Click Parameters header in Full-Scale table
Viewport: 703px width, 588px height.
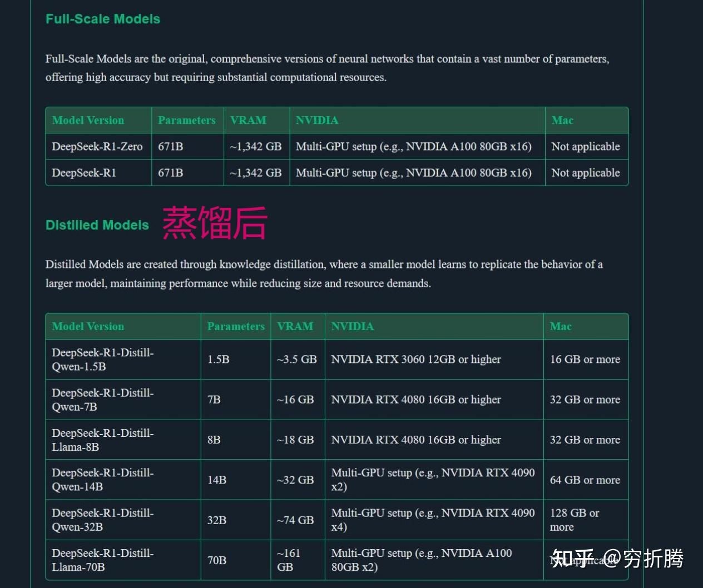(187, 121)
